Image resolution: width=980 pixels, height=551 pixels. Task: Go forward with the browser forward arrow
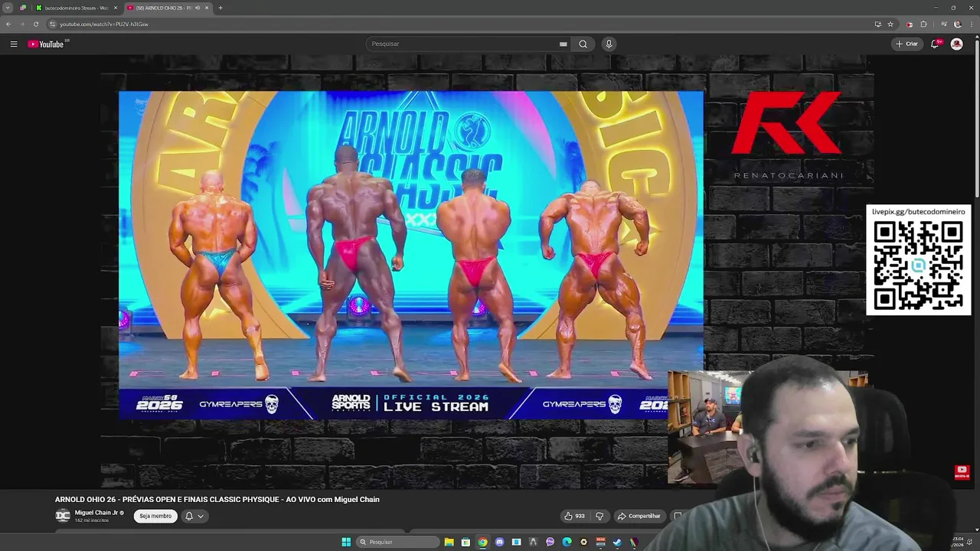coord(21,24)
